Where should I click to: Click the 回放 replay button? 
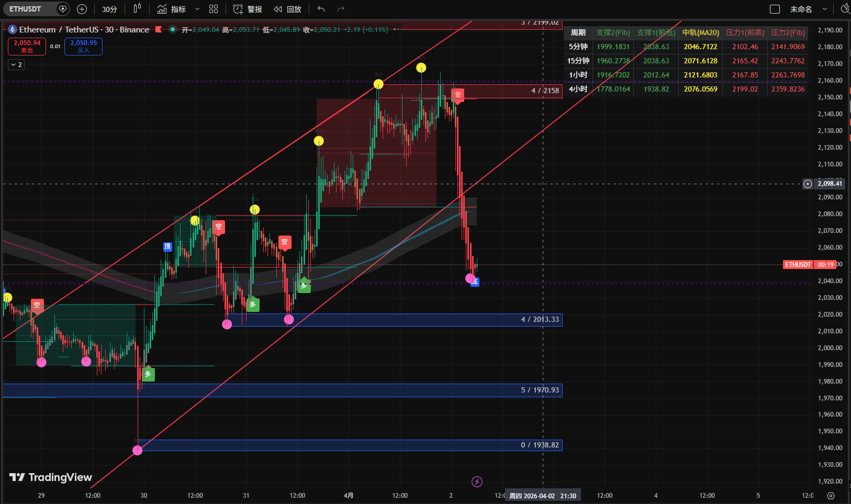[x=288, y=9]
